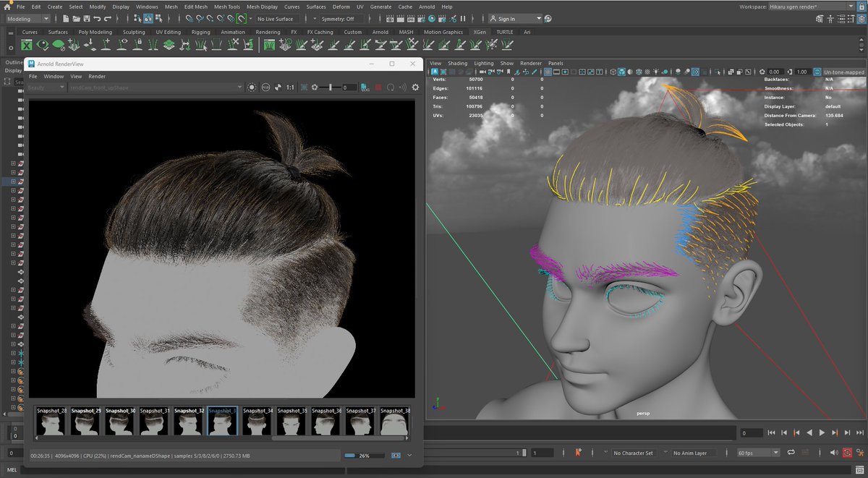This screenshot has width=868, height=478.
Task: Click the render region crop icon in RenderView
Action: pyautogui.click(x=304, y=88)
